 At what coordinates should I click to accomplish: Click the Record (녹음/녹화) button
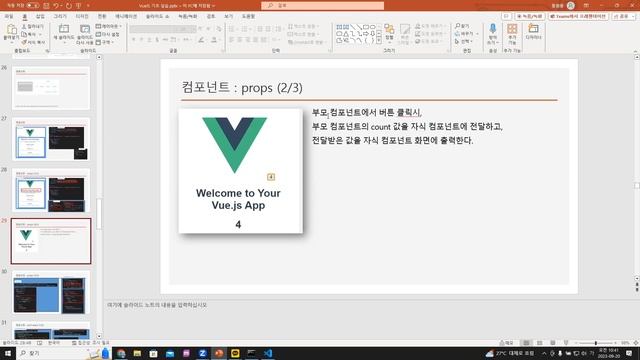[x=530, y=16]
